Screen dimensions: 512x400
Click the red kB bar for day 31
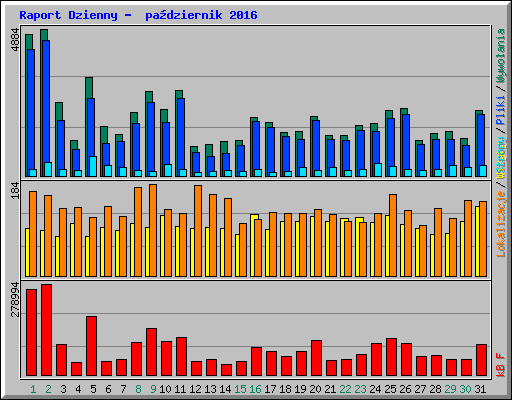pyautogui.click(x=481, y=360)
